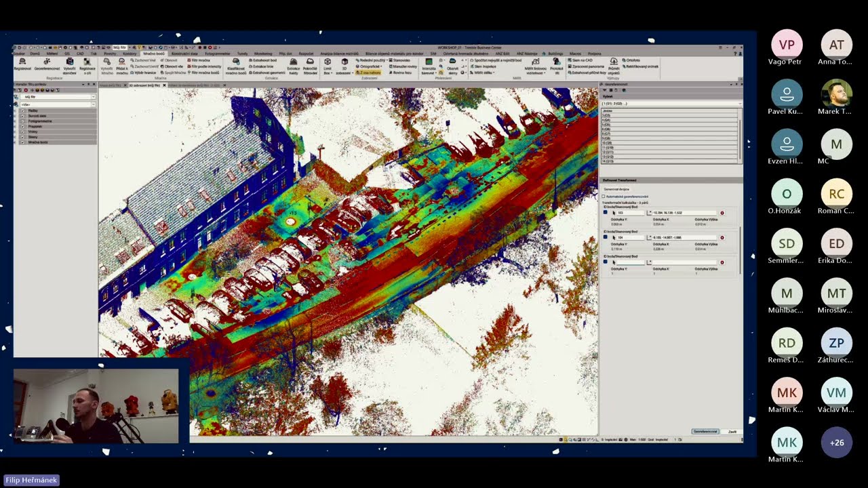
Task: Select the Registrace s cíli tool
Action: coord(87,66)
